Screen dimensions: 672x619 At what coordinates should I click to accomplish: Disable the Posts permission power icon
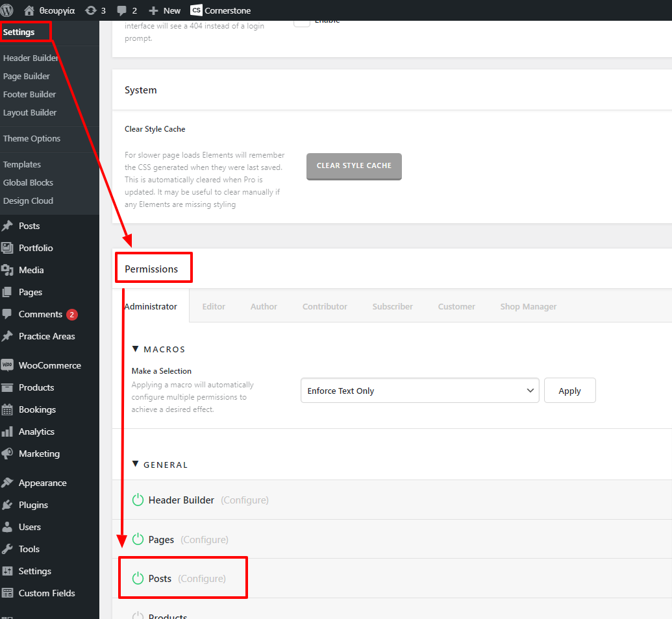coord(138,579)
